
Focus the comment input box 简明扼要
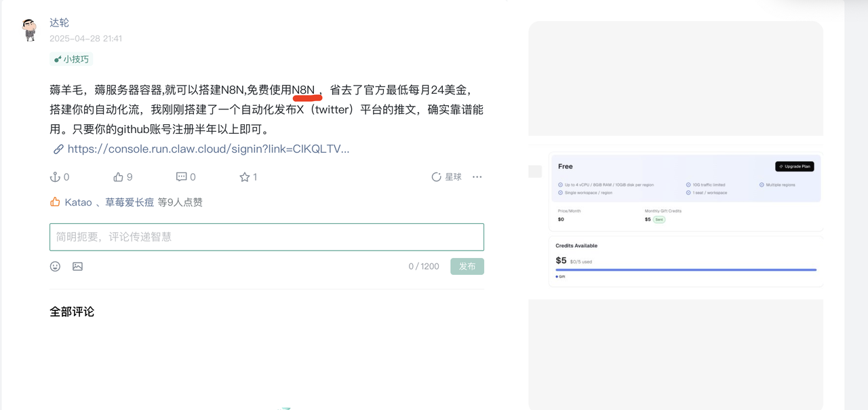click(267, 237)
